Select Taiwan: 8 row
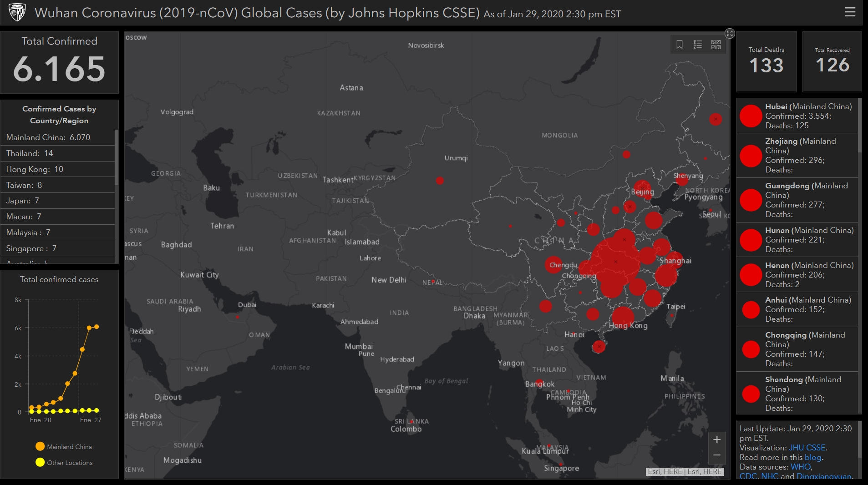The image size is (868, 485). point(58,185)
